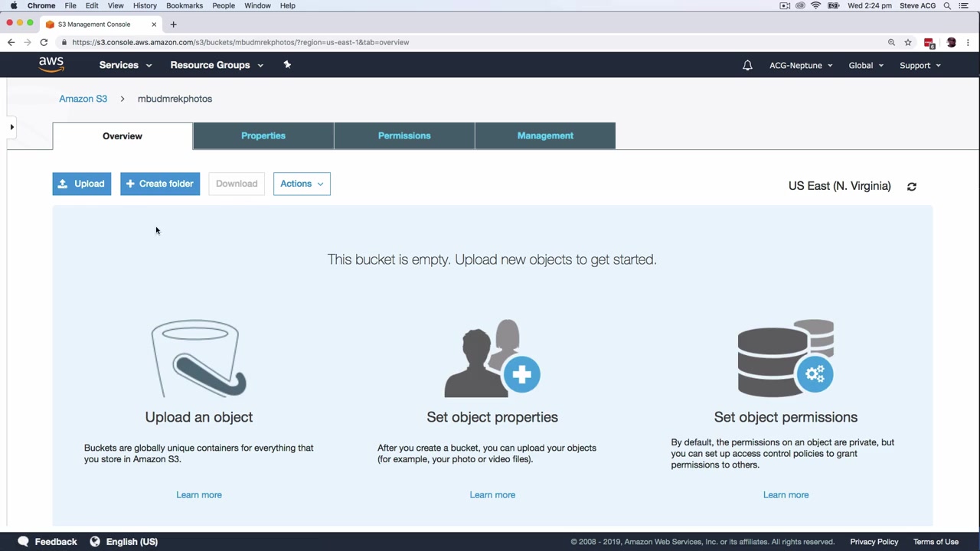Select the Overview tab

tap(122, 136)
